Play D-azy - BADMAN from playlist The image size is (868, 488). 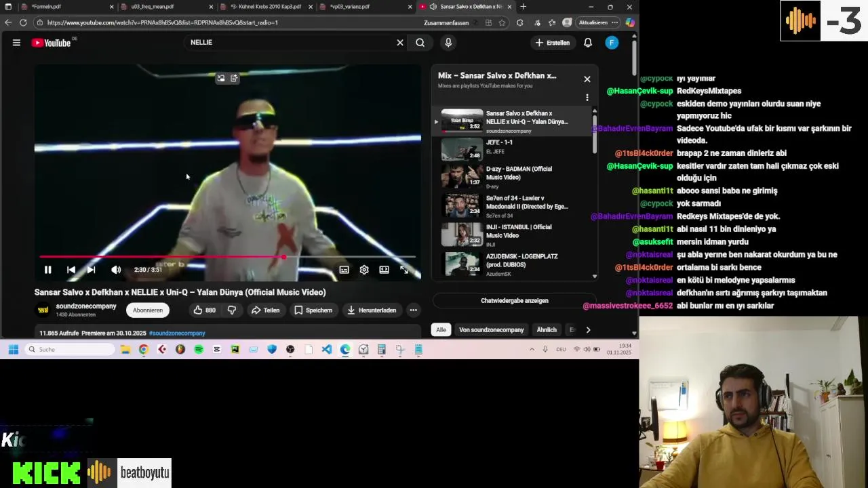pos(512,177)
